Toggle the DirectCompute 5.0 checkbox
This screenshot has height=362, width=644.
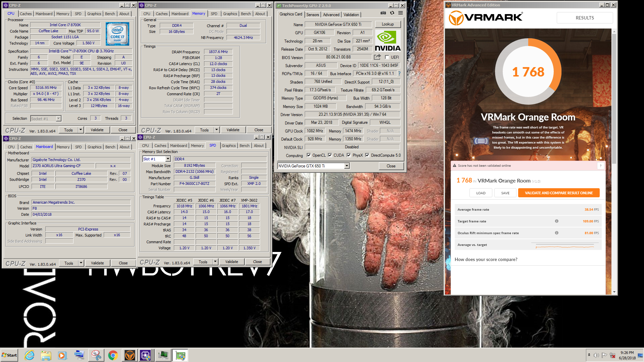[x=367, y=155]
